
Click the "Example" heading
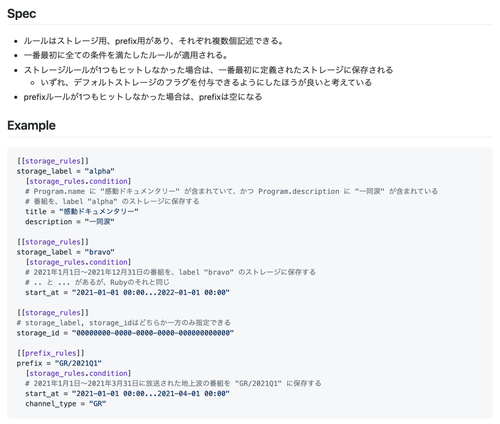click(31, 126)
